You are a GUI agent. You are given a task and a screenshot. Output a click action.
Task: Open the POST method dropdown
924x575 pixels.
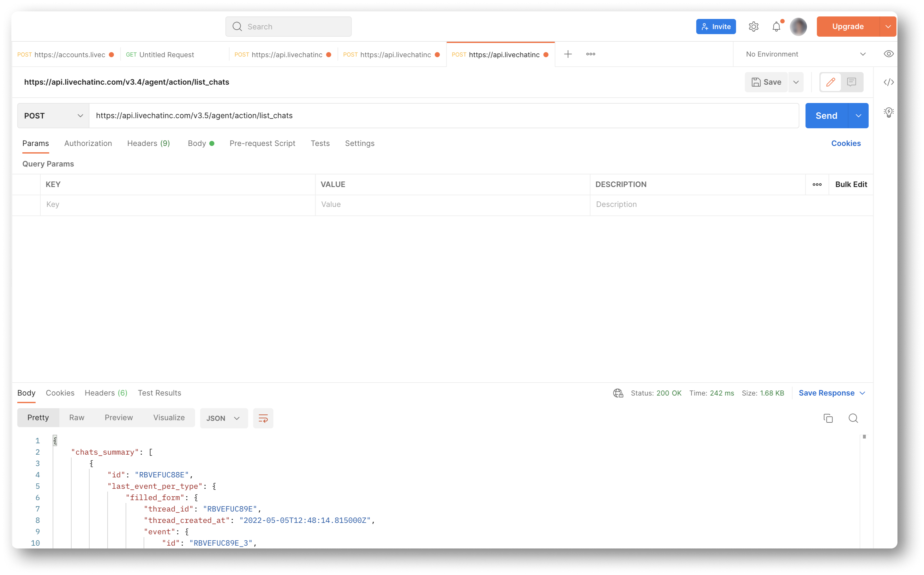coord(53,115)
